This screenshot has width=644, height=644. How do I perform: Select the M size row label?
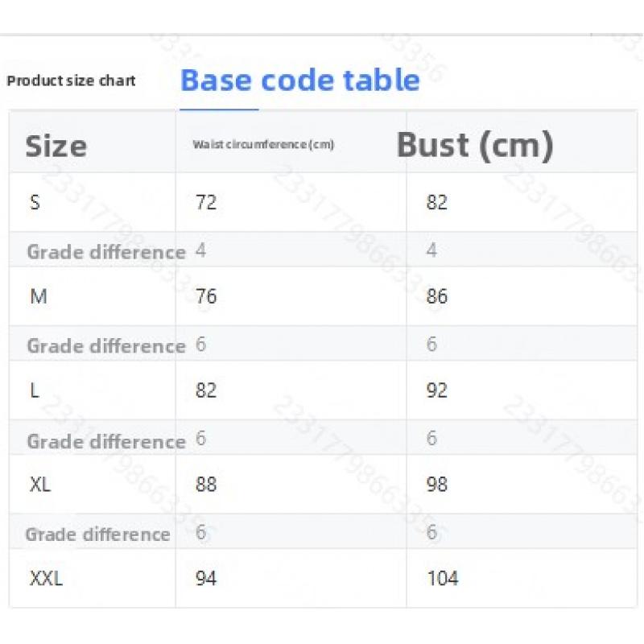coord(39,296)
